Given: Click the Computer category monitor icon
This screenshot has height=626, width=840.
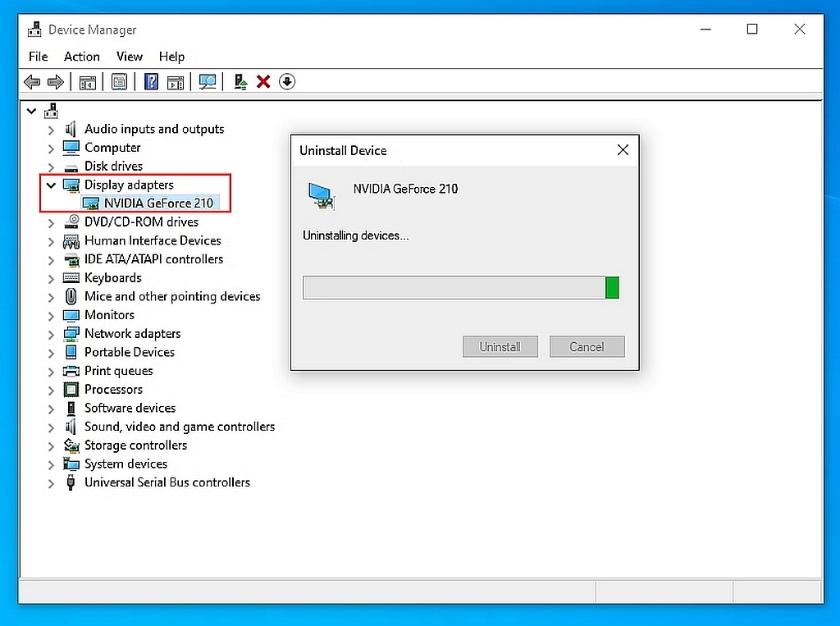Looking at the screenshot, I should click(x=71, y=147).
